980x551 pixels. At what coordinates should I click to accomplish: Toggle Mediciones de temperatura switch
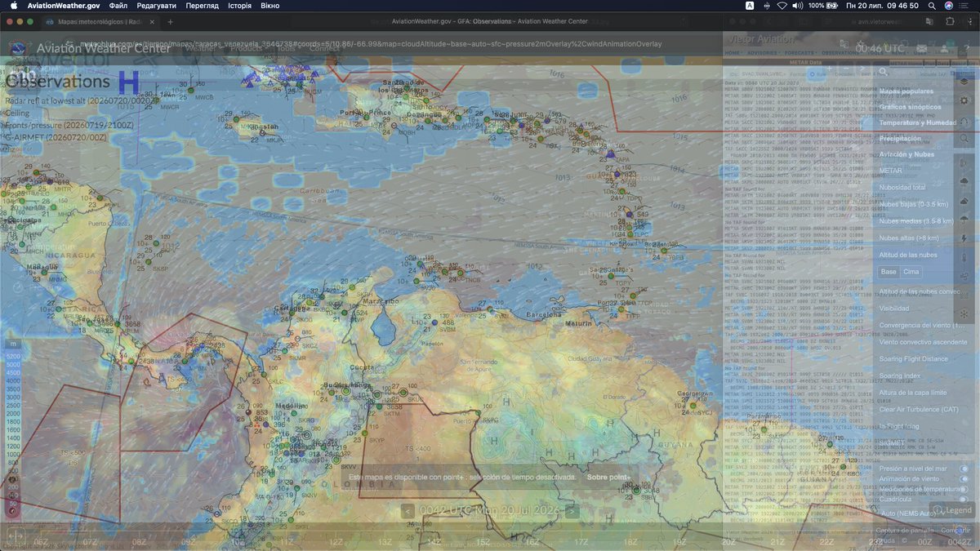964,489
